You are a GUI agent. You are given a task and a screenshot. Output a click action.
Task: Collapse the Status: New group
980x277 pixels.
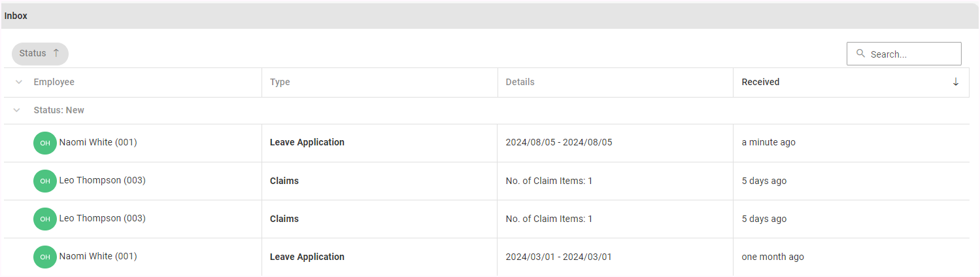(18, 110)
